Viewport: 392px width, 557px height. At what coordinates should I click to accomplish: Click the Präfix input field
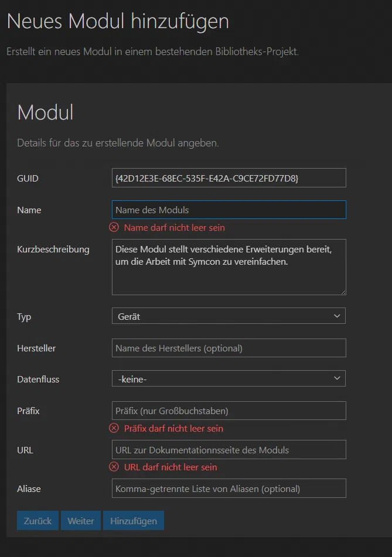click(229, 411)
